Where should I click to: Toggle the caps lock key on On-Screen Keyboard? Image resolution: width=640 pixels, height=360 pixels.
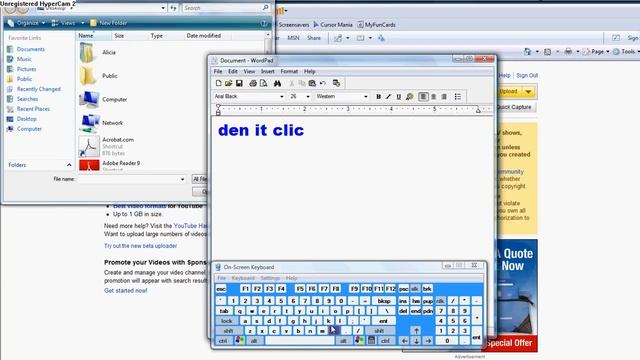click(x=227, y=321)
